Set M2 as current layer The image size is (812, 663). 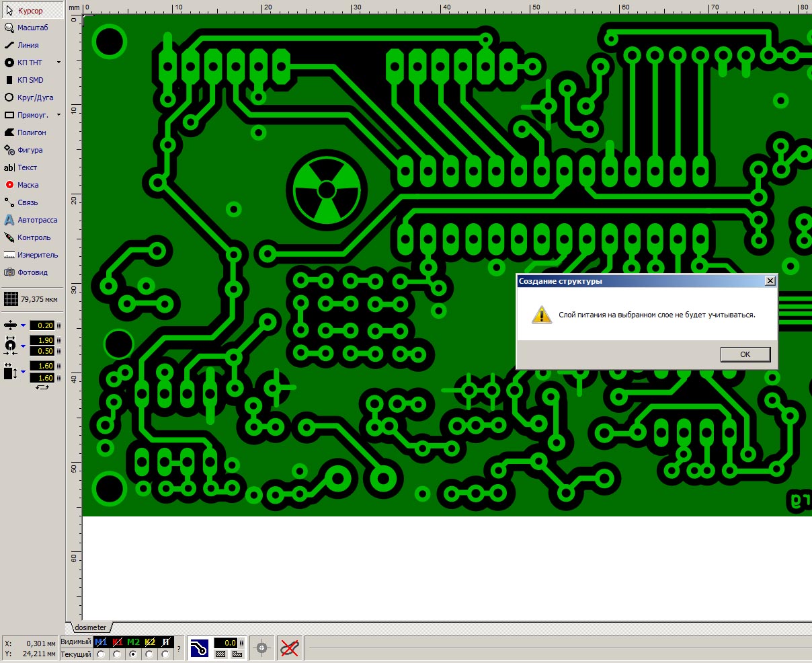[133, 654]
